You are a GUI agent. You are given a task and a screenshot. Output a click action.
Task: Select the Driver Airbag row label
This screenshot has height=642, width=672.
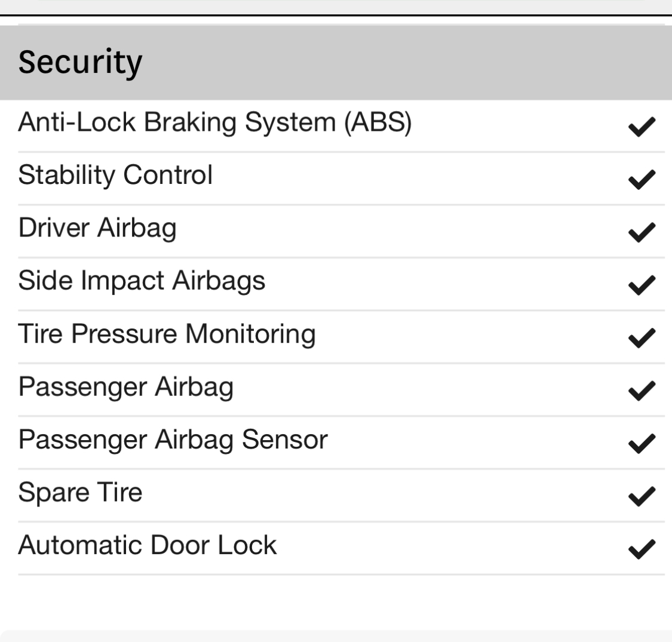point(97,228)
